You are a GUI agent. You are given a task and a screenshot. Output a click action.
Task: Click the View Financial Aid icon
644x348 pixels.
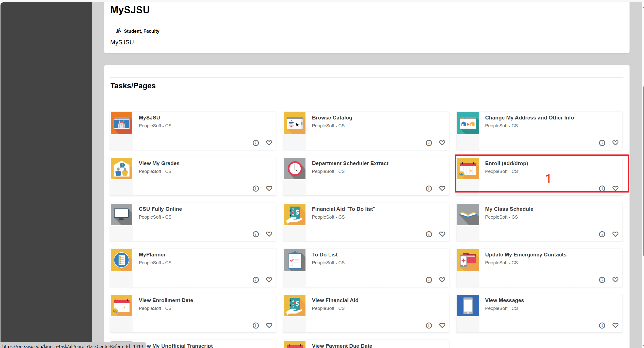click(295, 306)
